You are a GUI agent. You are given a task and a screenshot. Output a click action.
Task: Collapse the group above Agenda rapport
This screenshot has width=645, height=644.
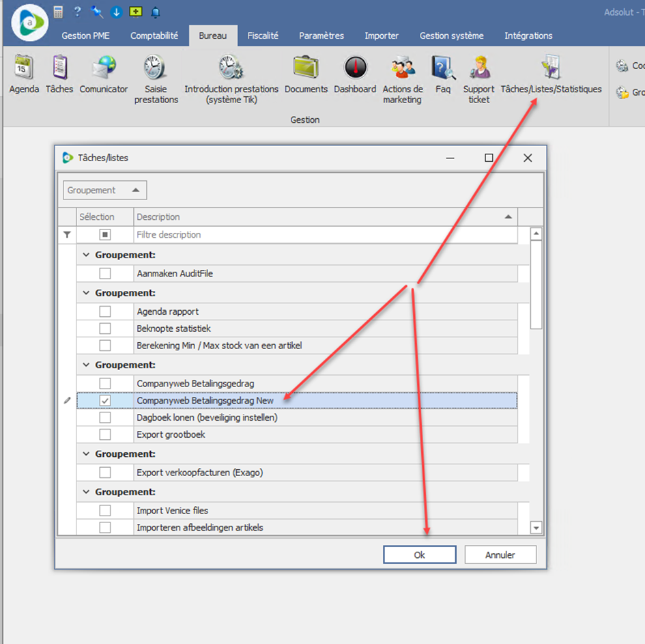86,292
